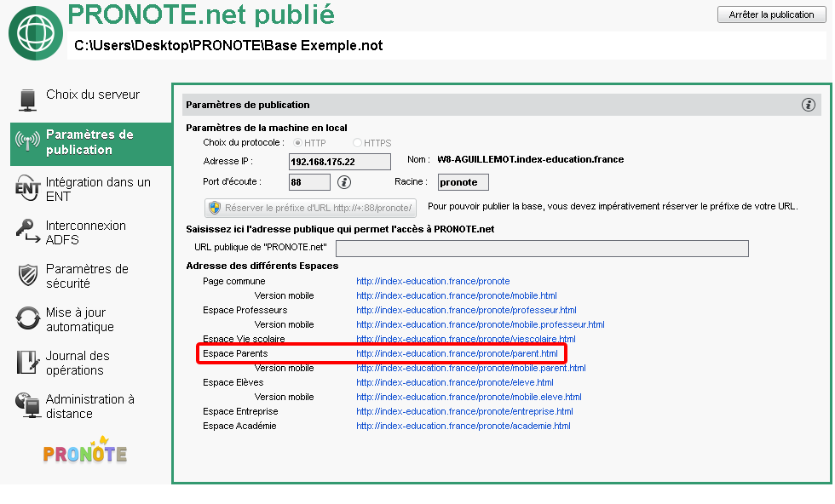Click the Port d'écoute field showing 88
The width and height of the screenshot is (835, 504).
[309, 182]
